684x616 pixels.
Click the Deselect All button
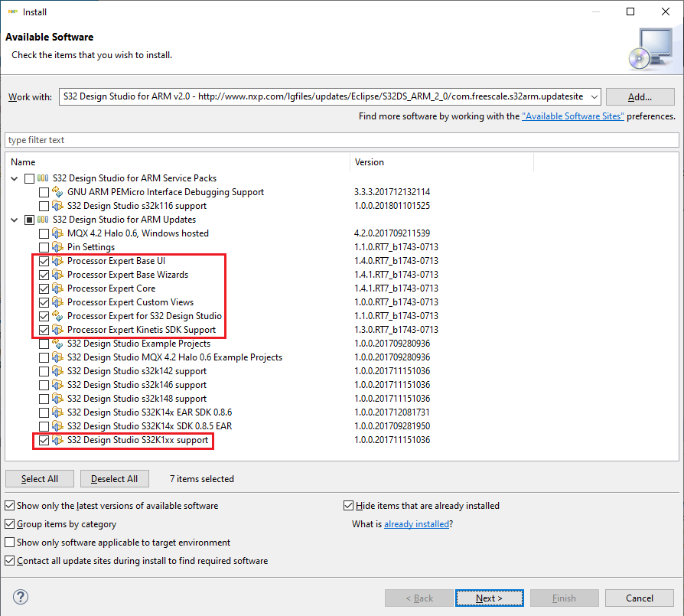tap(114, 478)
